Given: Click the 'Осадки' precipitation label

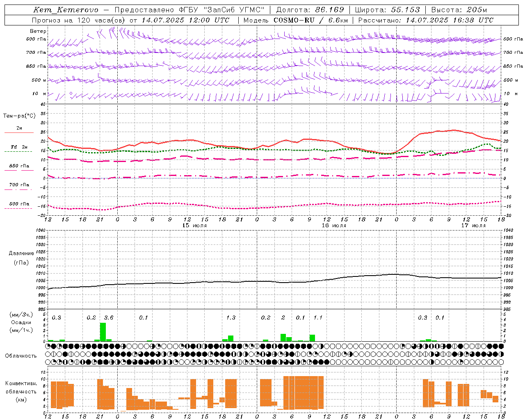Looking at the screenshot, I should [x=21, y=322].
